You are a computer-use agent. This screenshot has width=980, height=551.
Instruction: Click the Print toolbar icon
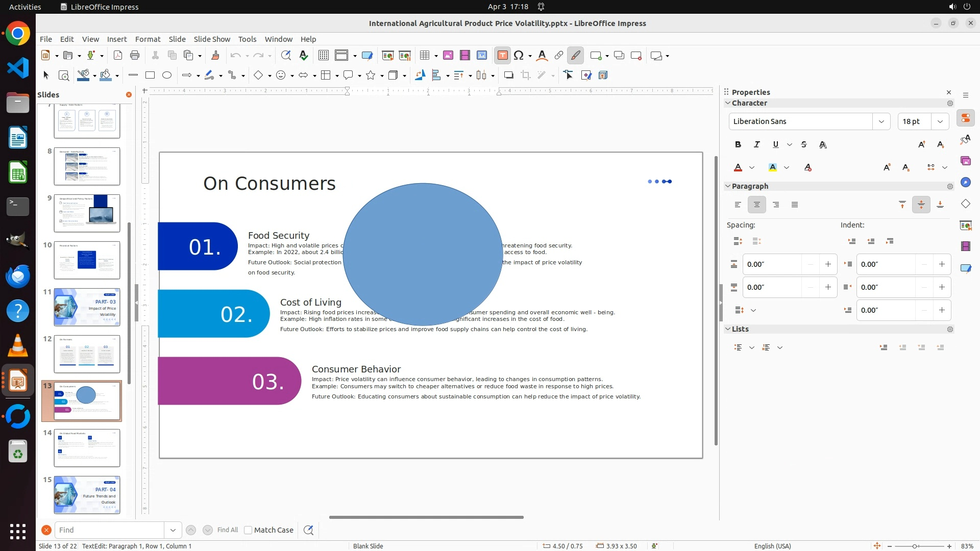coord(135,56)
